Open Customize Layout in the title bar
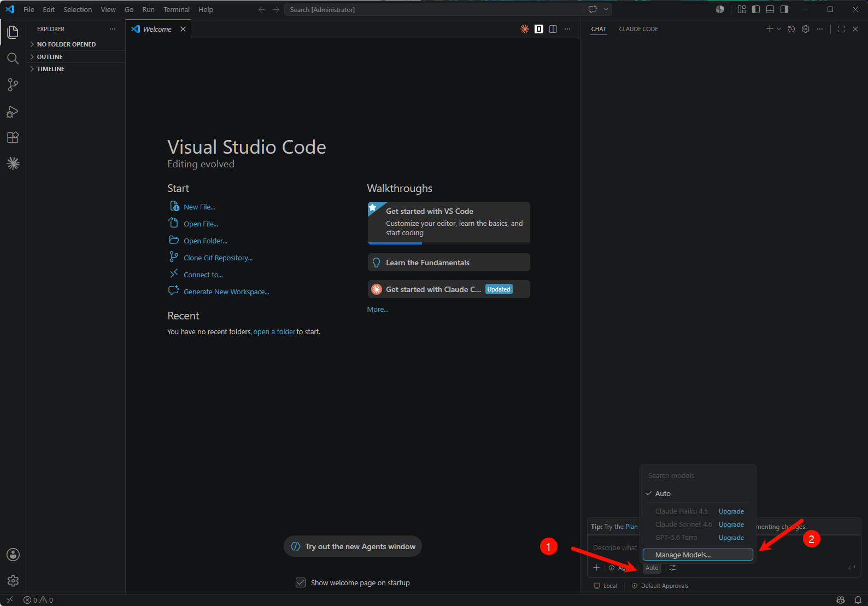 click(x=742, y=9)
